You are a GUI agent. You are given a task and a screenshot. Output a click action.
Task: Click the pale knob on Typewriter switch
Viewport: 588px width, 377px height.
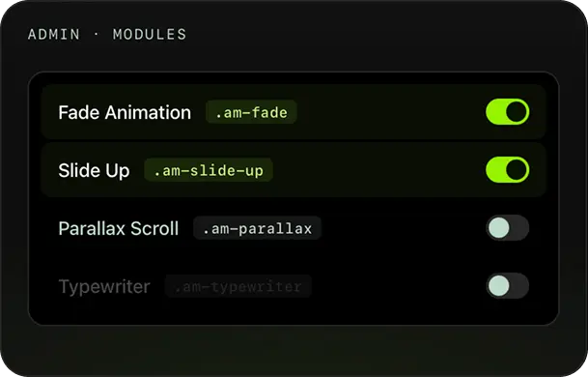[x=499, y=286]
